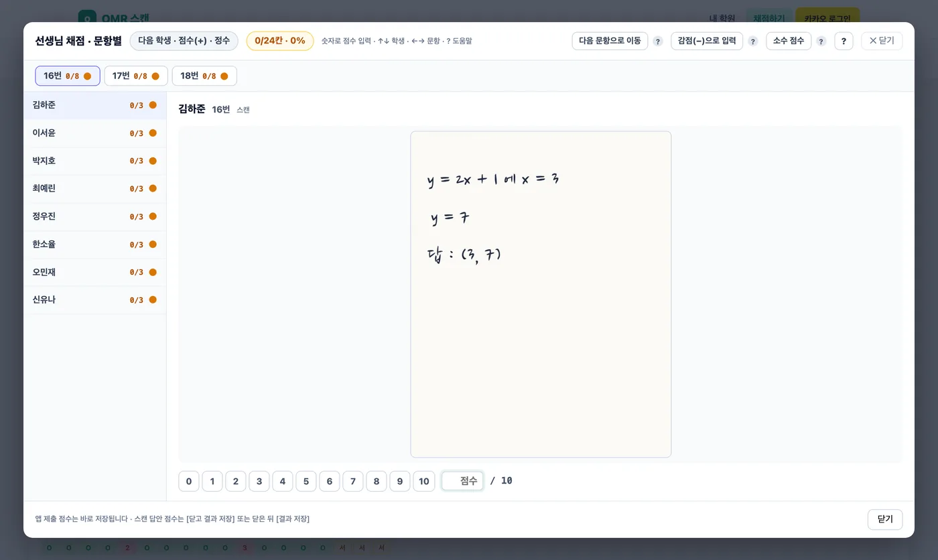The width and height of the screenshot is (938, 560).
Task: Award the full 10 points
Action: pyautogui.click(x=424, y=481)
